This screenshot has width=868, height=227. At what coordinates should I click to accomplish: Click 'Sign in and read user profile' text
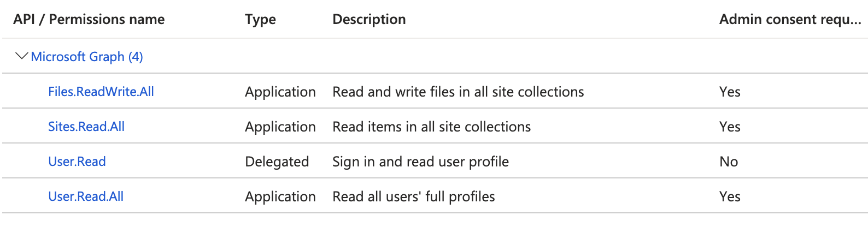point(420,162)
